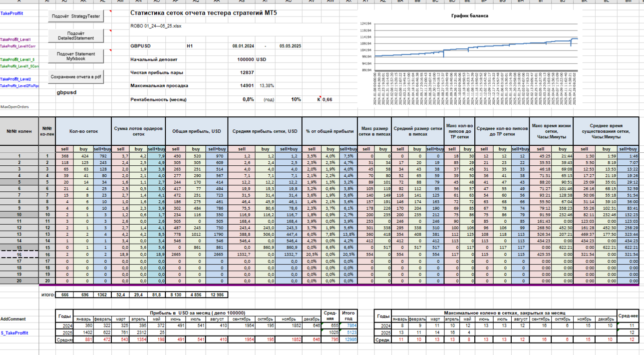Select the MaxOpenOrders cell

[14, 107]
